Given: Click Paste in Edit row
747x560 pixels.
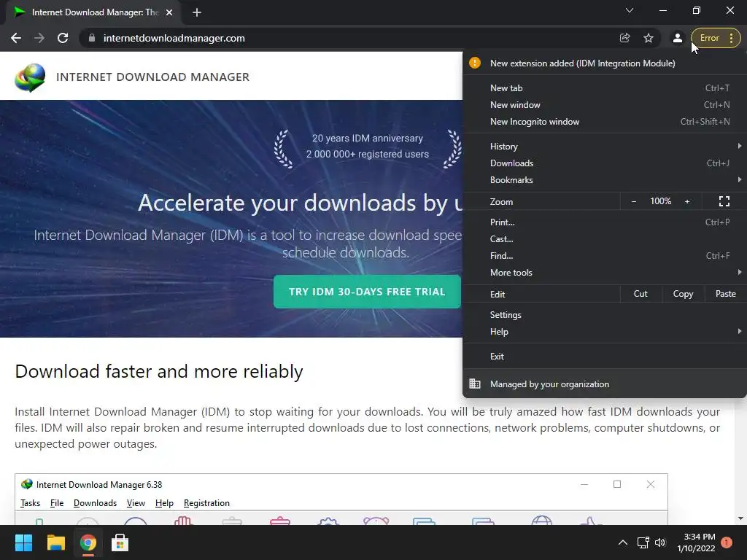Looking at the screenshot, I should pos(725,294).
